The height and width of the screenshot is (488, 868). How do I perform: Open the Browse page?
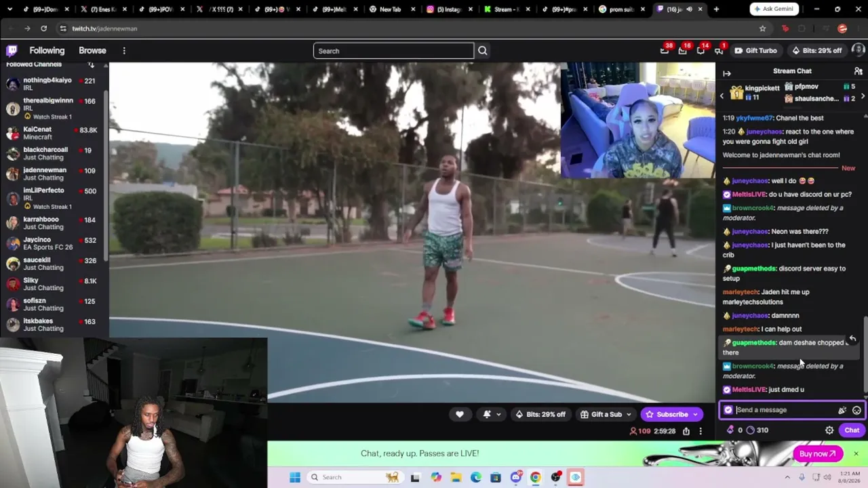tap(92, 51)
